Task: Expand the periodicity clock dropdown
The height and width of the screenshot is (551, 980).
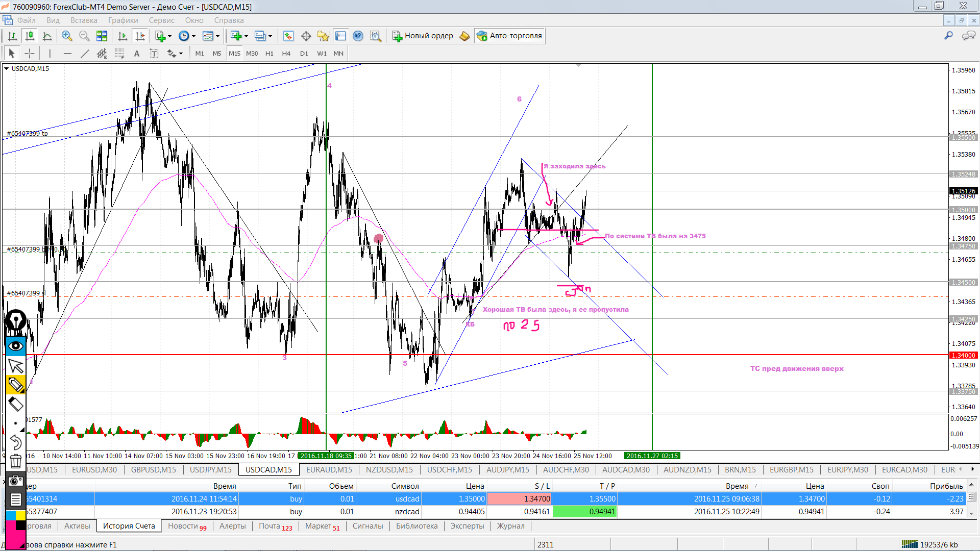Action: (x=193, y=36)
